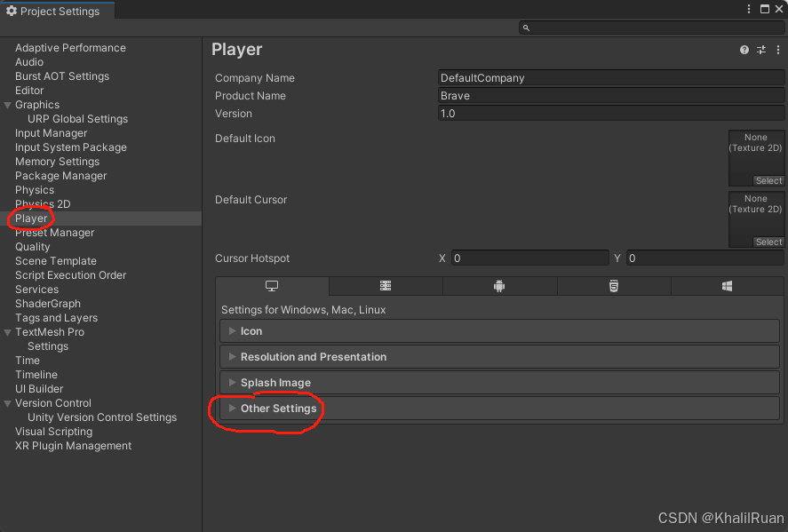788x532 pixels.
Task: Open Timeline settings
Action: click(36, 375)
